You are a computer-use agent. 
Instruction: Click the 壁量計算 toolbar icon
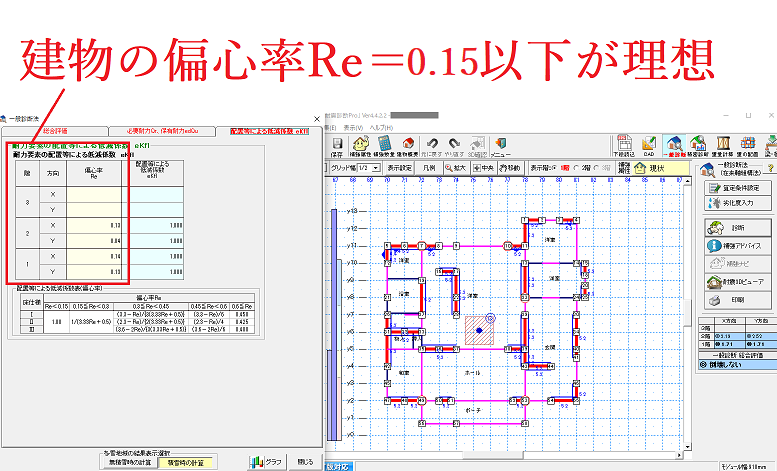[724, 147]
